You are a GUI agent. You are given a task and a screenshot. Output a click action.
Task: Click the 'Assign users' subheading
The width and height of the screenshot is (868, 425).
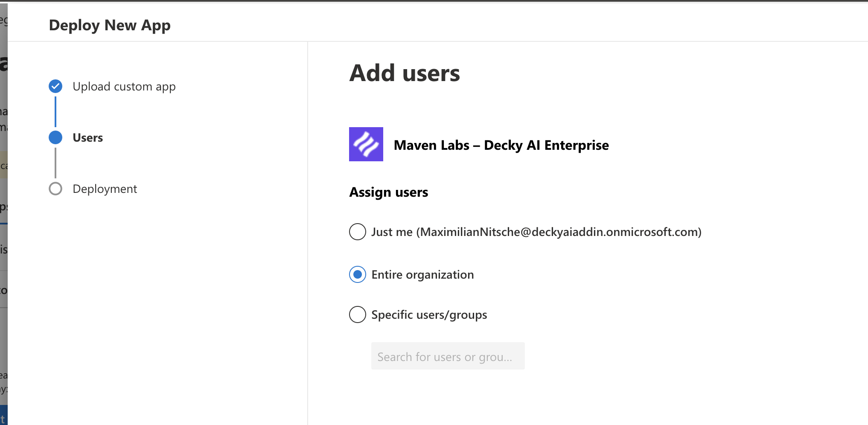click(389, 192)
